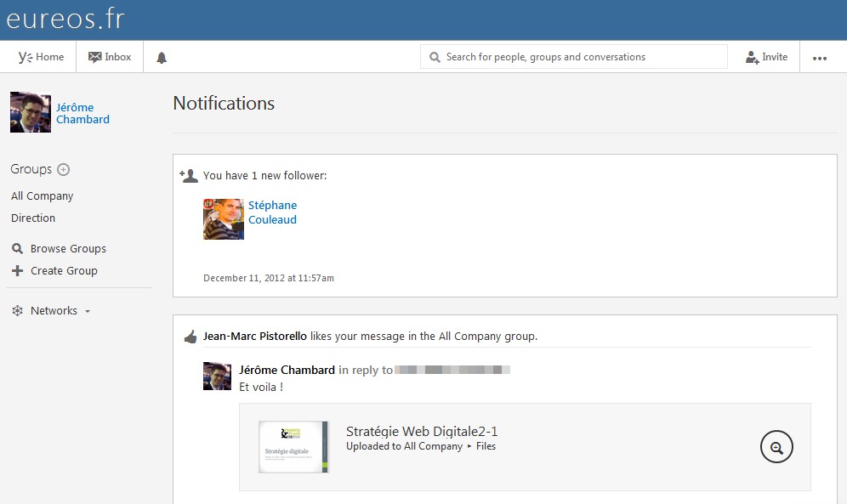Open Stéphane Couleaud's profile link
The image size is (847, 504).
tap(272, 212)
